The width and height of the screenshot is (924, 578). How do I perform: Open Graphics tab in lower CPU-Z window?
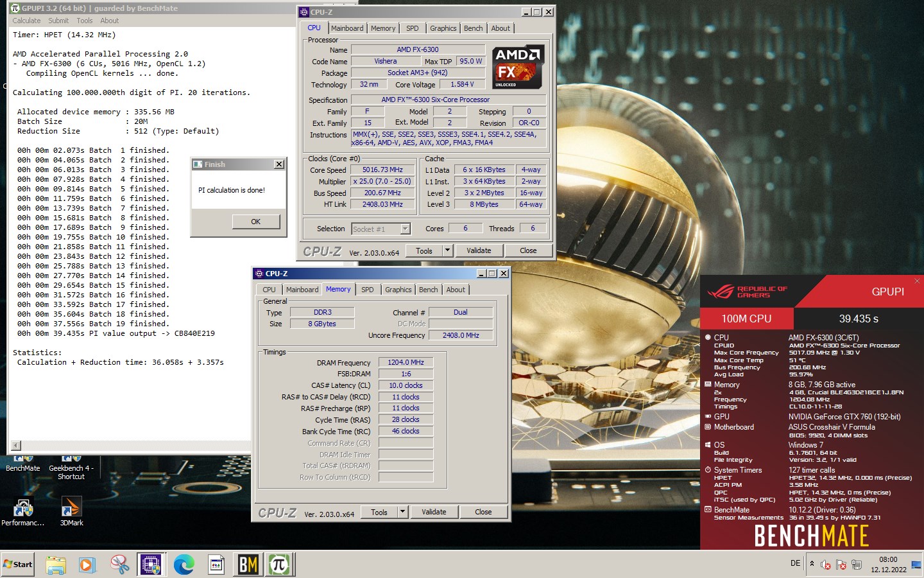(x=398, y=290)
